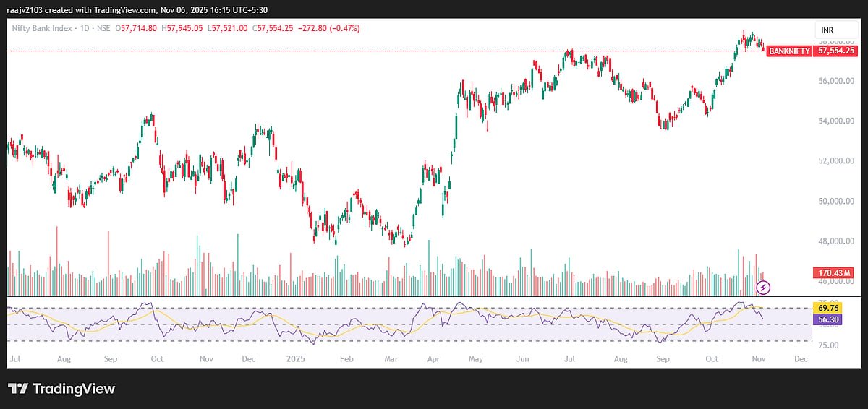The image size is (868, 409).
Task: Click the 48,000.00 price axis label
Action: click(x=835, y=241)
